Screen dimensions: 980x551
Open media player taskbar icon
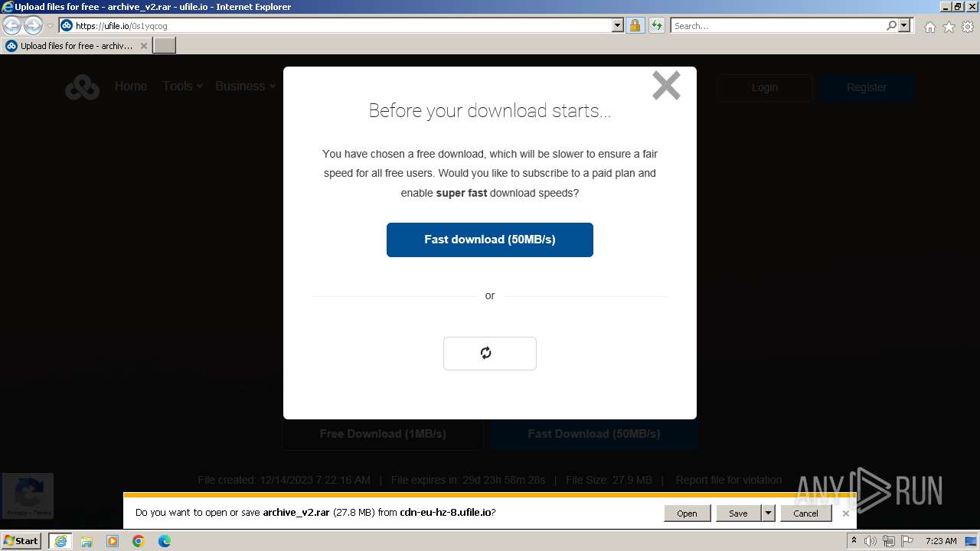pos(113,541)
